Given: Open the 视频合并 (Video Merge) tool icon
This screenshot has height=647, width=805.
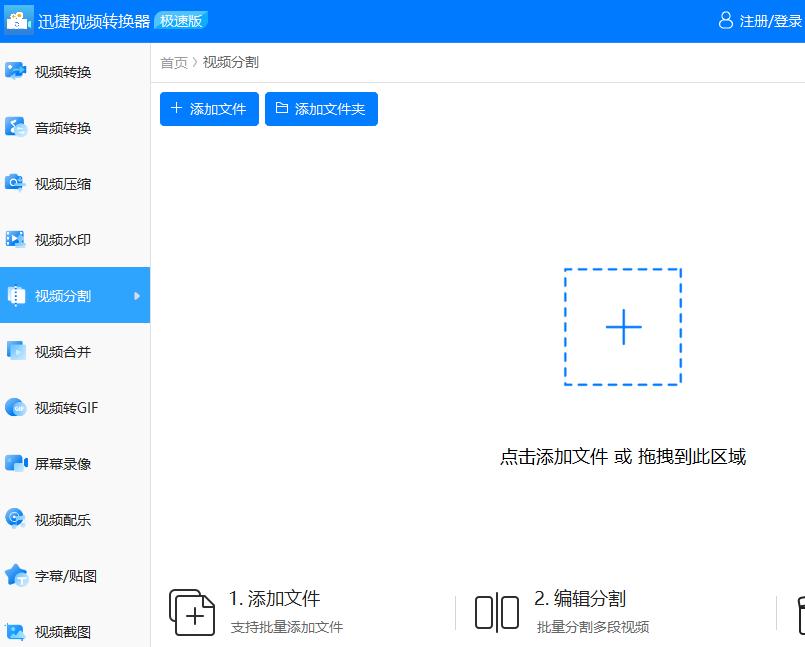Looking at the screenshot, I should point(16,351).
